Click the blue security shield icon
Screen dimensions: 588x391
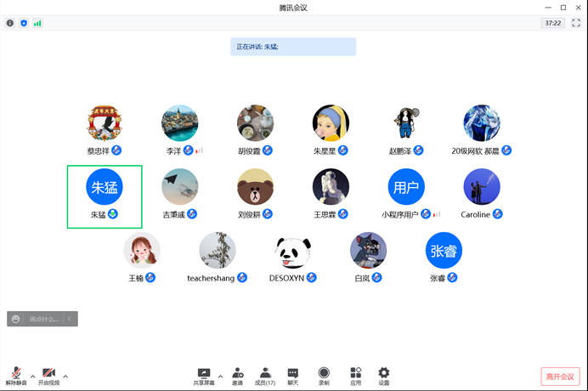pos(24,23)
